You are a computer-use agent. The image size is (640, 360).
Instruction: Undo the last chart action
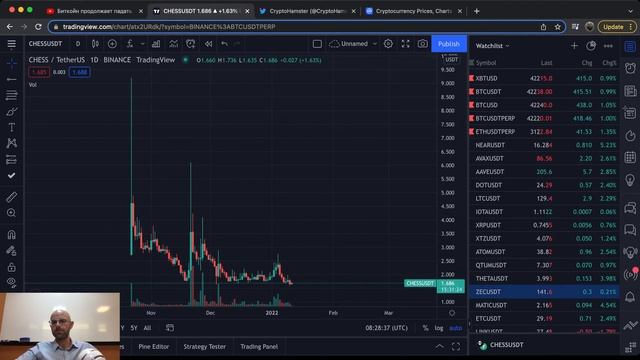coord(224,44)
